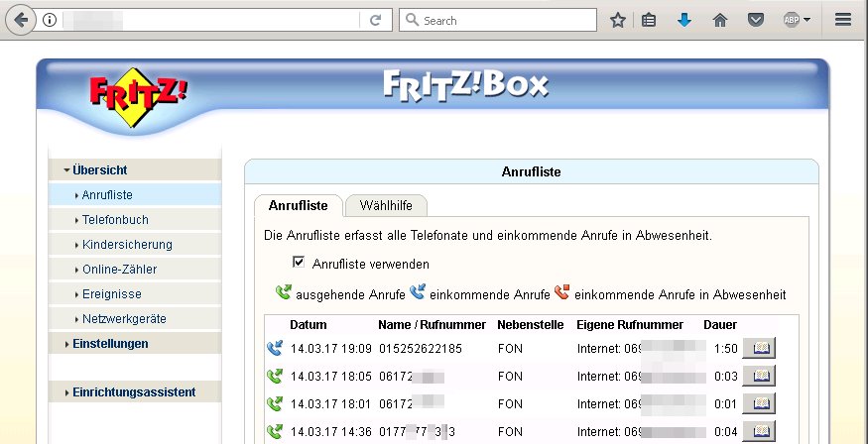Open Kindersicherung in the sidebar
Screen dimensions: 868x444
pos(135,245)
